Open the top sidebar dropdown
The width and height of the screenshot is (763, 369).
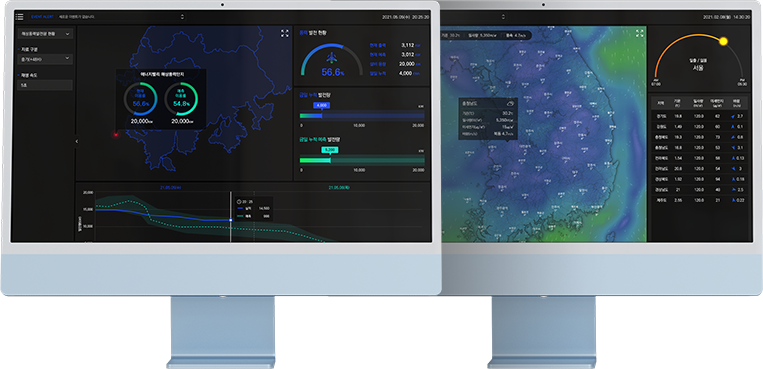point(45,34)
